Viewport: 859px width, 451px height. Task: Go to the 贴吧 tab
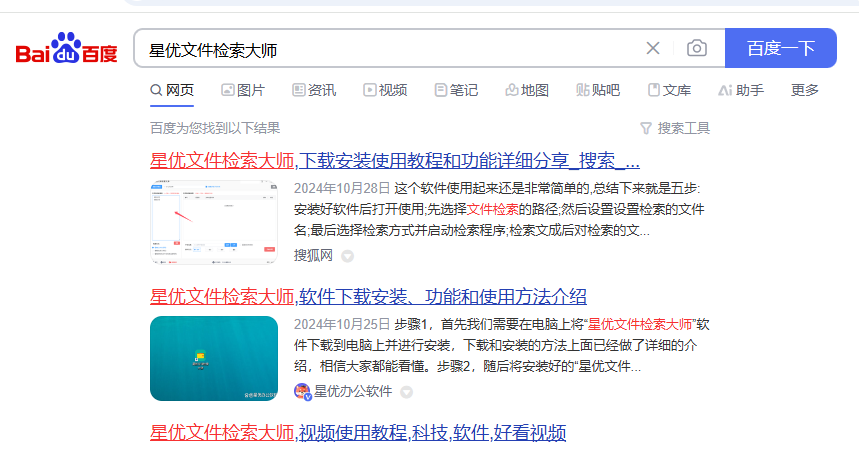pyautogui.click(x=598, y=90)
